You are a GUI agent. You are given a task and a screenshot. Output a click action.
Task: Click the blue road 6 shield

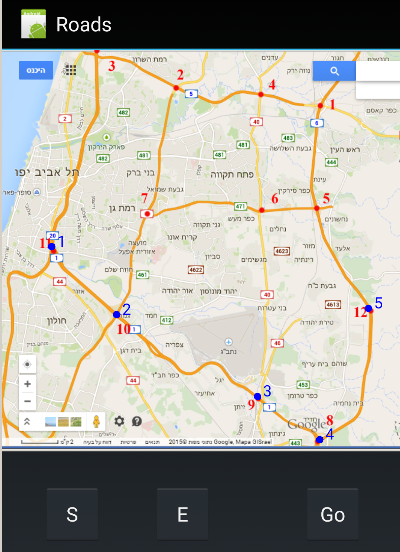(317, 123)
